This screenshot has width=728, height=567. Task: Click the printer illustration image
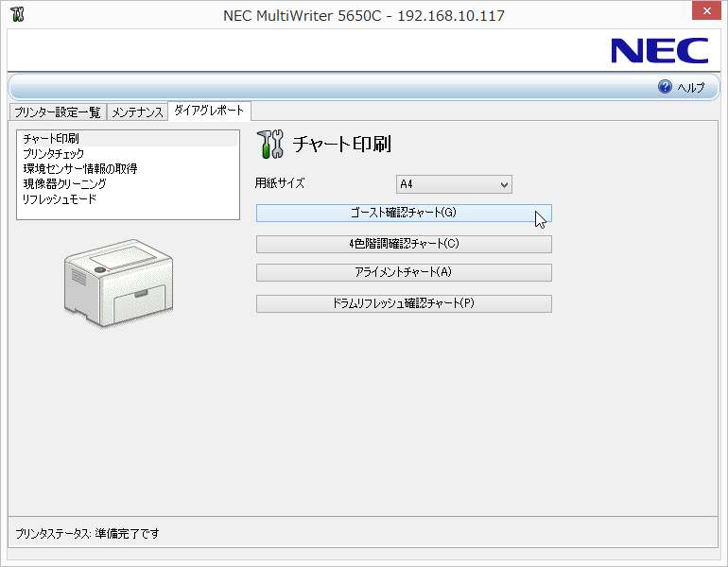click(119, 283)
